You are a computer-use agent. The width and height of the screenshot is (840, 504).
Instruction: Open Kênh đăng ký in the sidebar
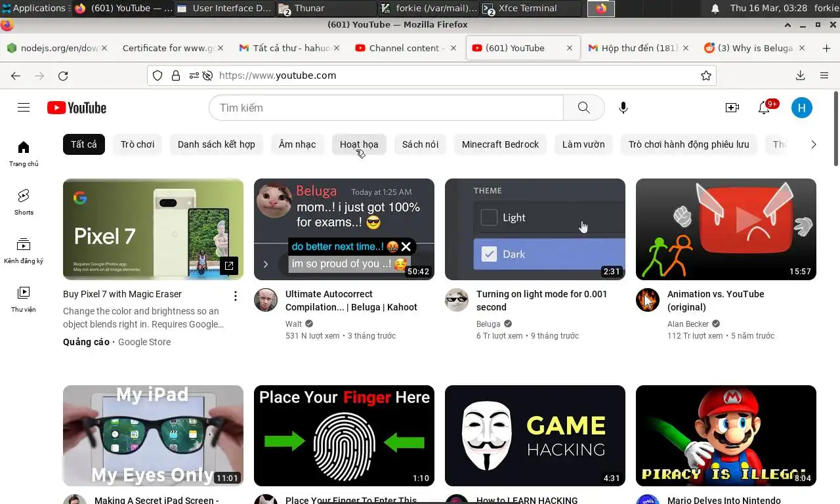(x=24, y=251)
